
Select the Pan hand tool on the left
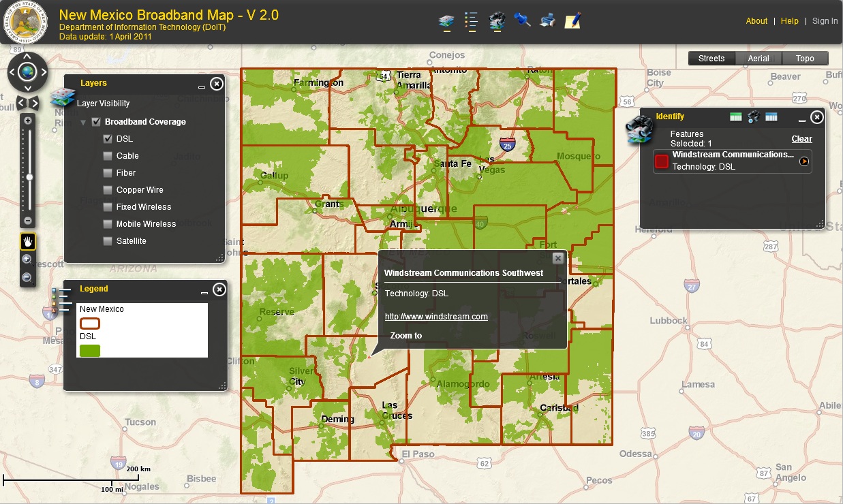pyautogui.click(x=28, y=241)
